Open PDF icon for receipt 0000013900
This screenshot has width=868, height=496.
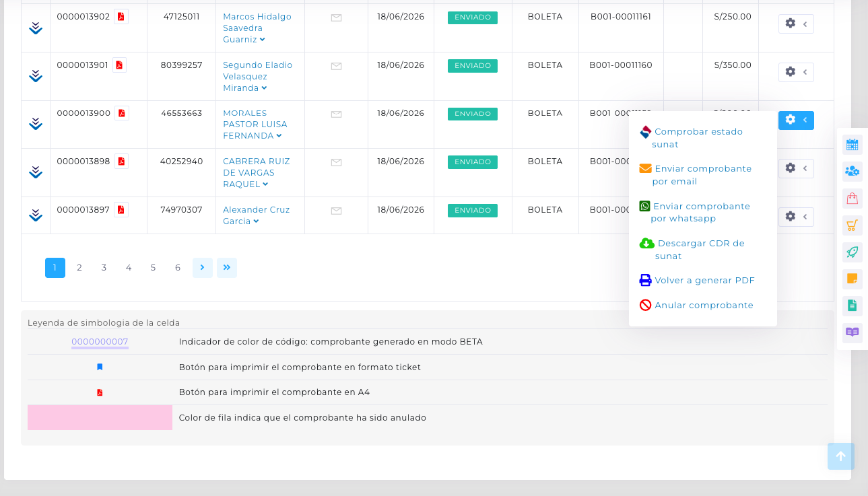122,113
